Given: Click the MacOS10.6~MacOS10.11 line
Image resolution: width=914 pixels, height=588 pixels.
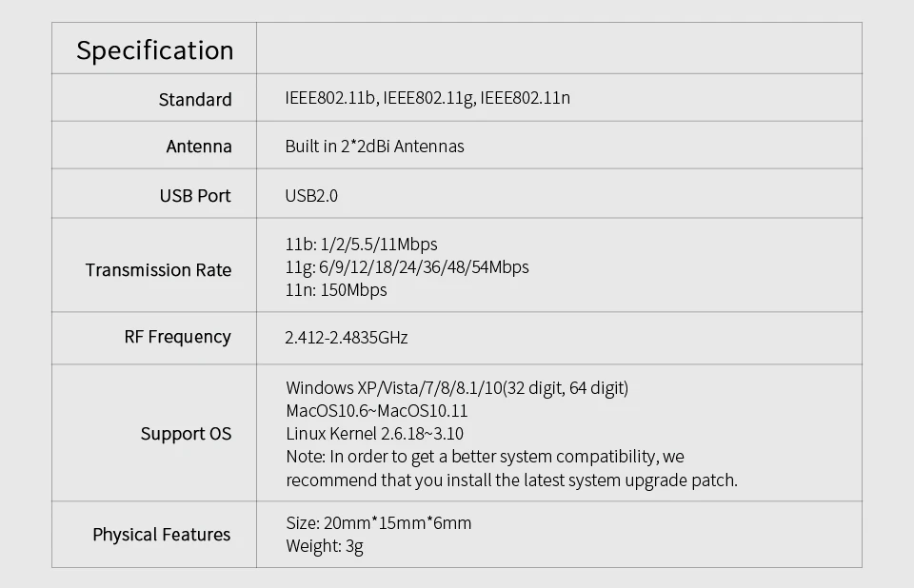Looking at the screenshot, I should [x=376, y=411].
